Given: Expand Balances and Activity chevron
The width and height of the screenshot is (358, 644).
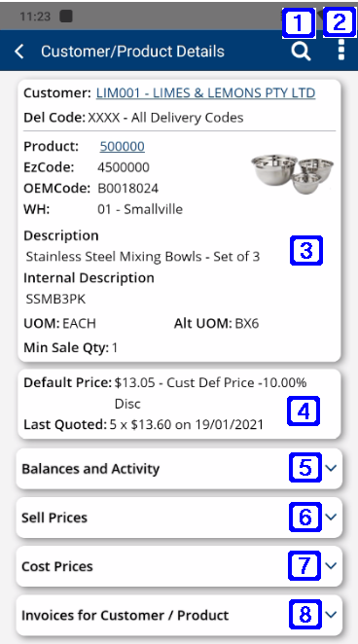Looking at the screenshot, I should pyautogui.click(x=331, y=468).
